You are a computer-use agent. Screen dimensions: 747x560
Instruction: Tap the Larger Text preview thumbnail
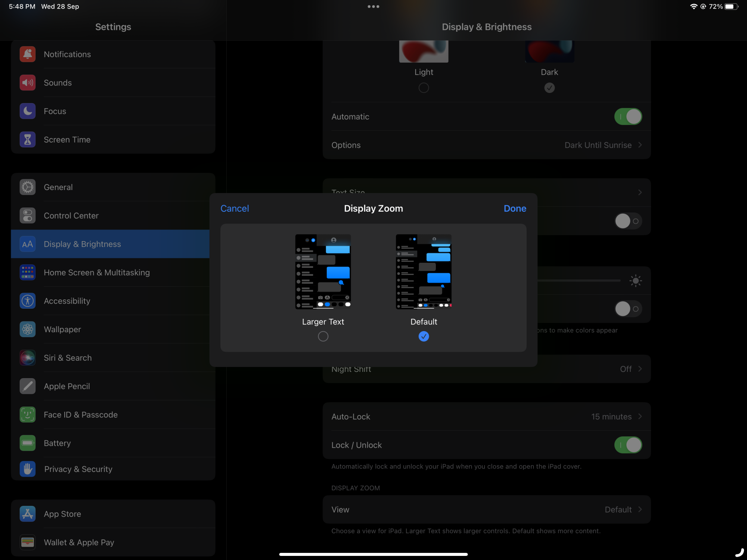[323, 271]
